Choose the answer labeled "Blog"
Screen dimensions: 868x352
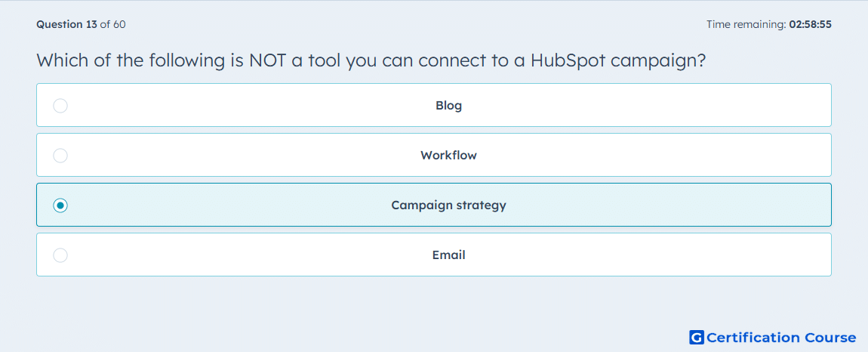click(448, 105)
